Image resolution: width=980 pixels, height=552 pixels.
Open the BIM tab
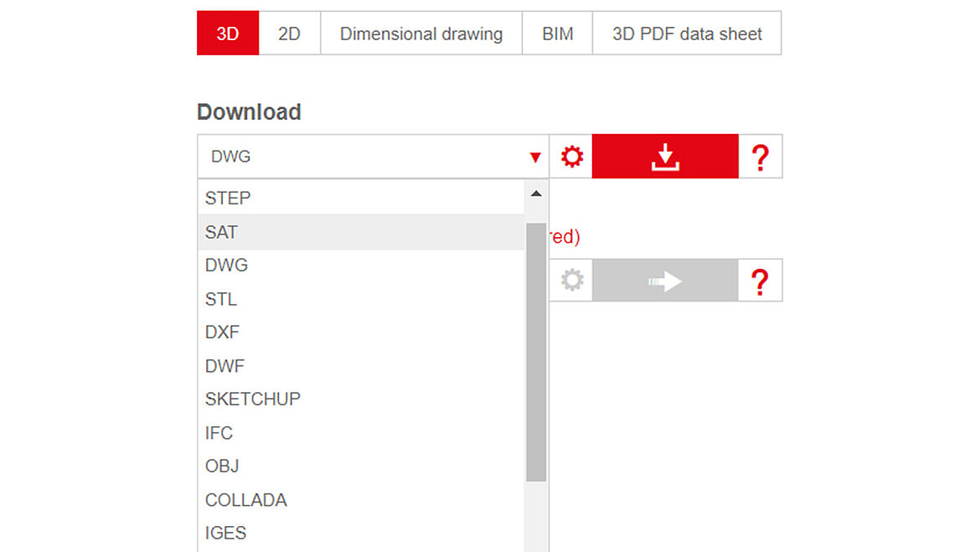tap(557, 33)
